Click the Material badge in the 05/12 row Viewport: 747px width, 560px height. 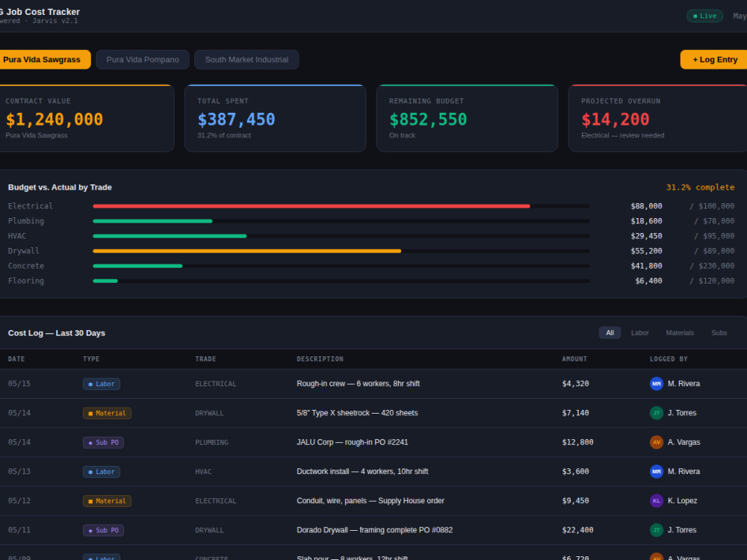107,501
